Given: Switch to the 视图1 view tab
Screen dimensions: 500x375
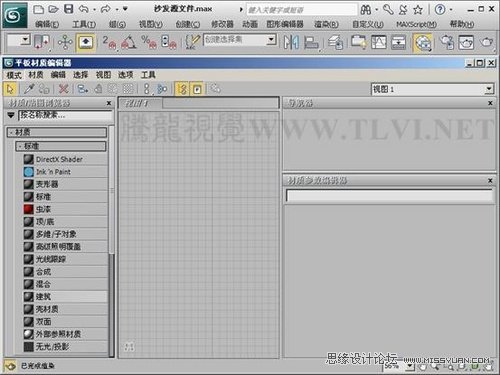Looking at the screenshot, I should pos(140,103).
